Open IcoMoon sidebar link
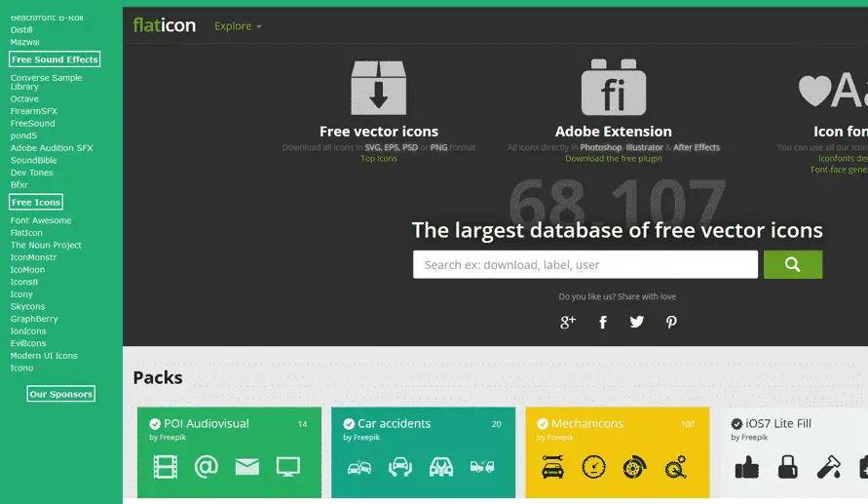Viewport: 868px width, 504px height. pyautogui.click(x=27, y=270)
